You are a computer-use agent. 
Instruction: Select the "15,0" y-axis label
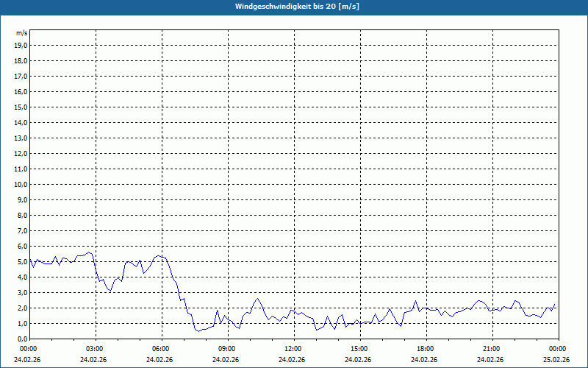pyautogui.click(x=21, y=107)
